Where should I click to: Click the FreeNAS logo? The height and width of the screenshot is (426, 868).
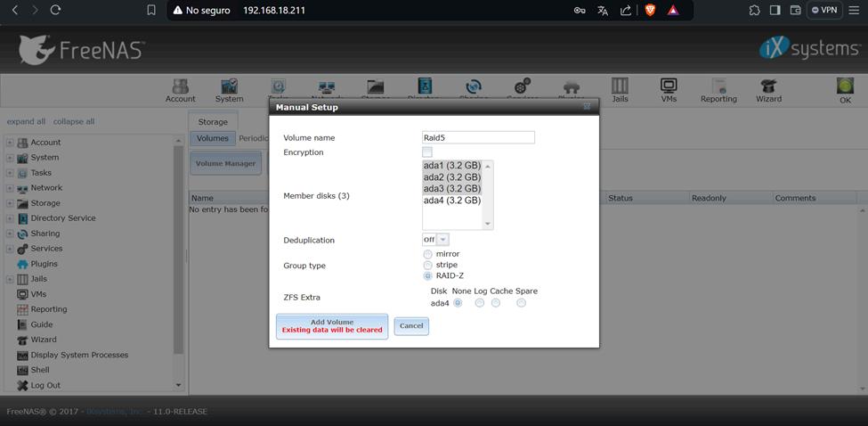coord(81,50)
